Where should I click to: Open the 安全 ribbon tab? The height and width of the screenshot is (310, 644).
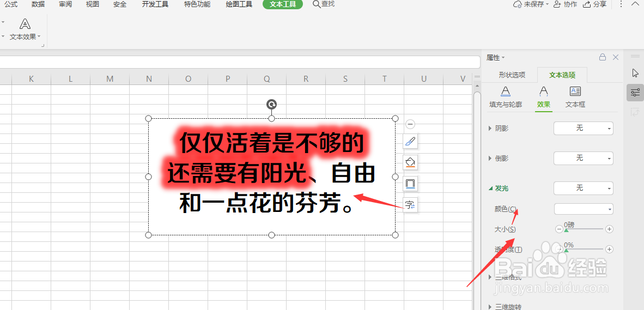(x=119, y=4)
